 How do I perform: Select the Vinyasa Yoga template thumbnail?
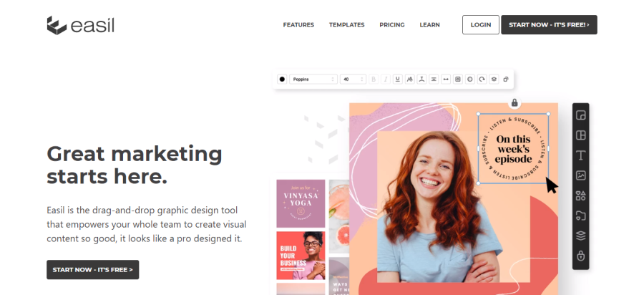coord(301,203)
